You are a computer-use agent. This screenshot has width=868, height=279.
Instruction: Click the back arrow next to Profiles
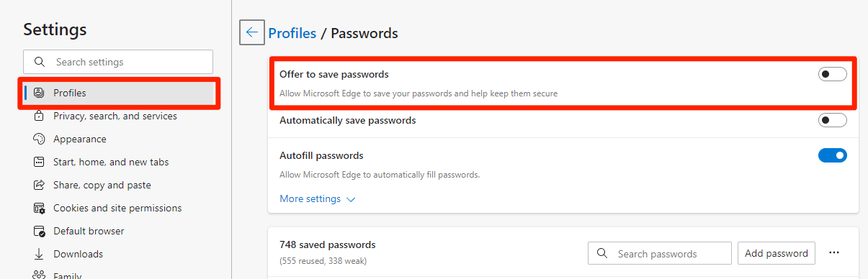(252, 32)
